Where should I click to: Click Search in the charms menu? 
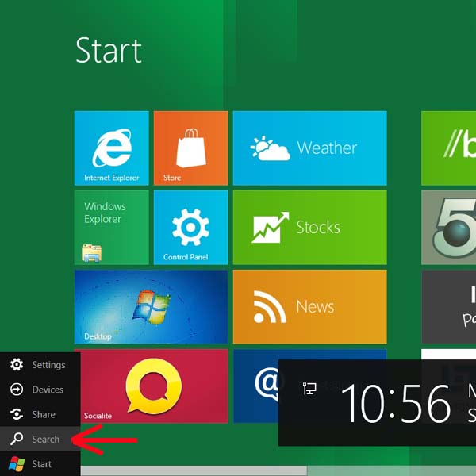point(40,439)
